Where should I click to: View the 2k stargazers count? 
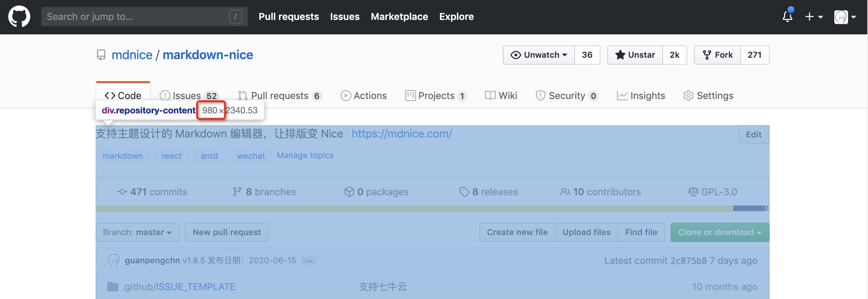click(675, 55)
